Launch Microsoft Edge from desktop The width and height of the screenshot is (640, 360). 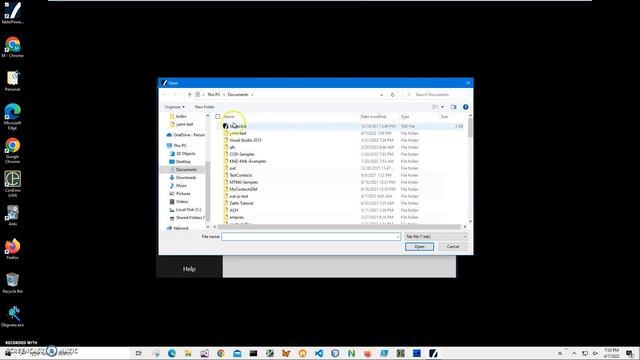(x=12, y=116)
